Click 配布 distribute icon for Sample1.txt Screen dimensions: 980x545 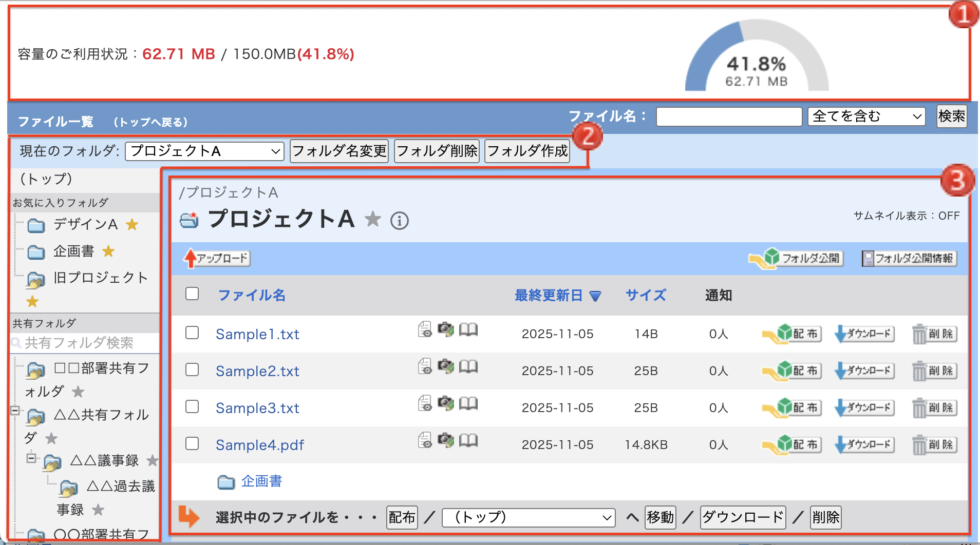coord(791,334)
